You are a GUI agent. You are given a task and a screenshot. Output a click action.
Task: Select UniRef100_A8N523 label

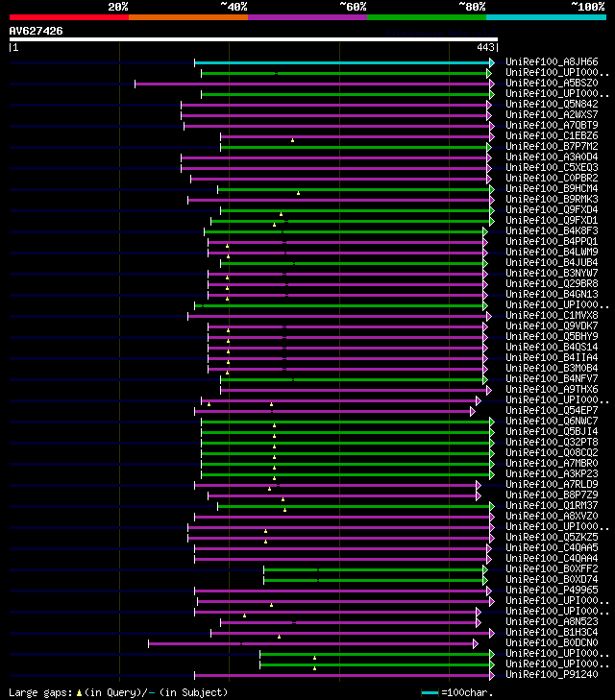(x=552, y=622)
